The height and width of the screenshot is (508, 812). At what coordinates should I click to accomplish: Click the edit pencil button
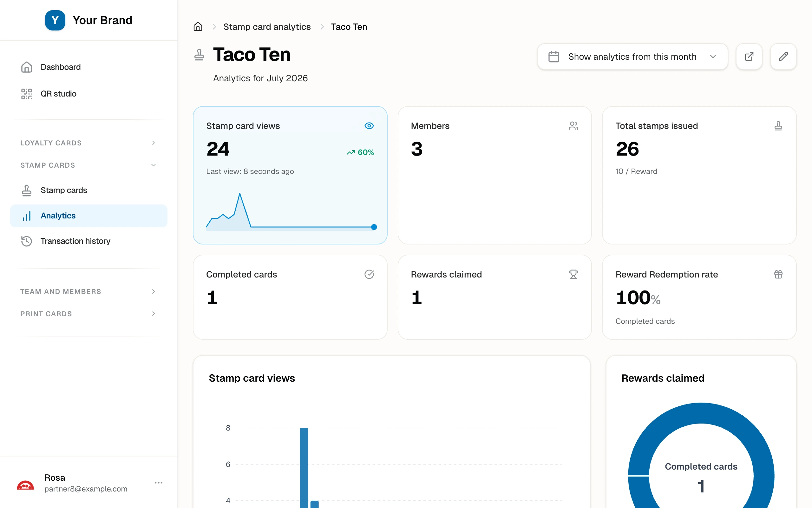coord(783,57)
